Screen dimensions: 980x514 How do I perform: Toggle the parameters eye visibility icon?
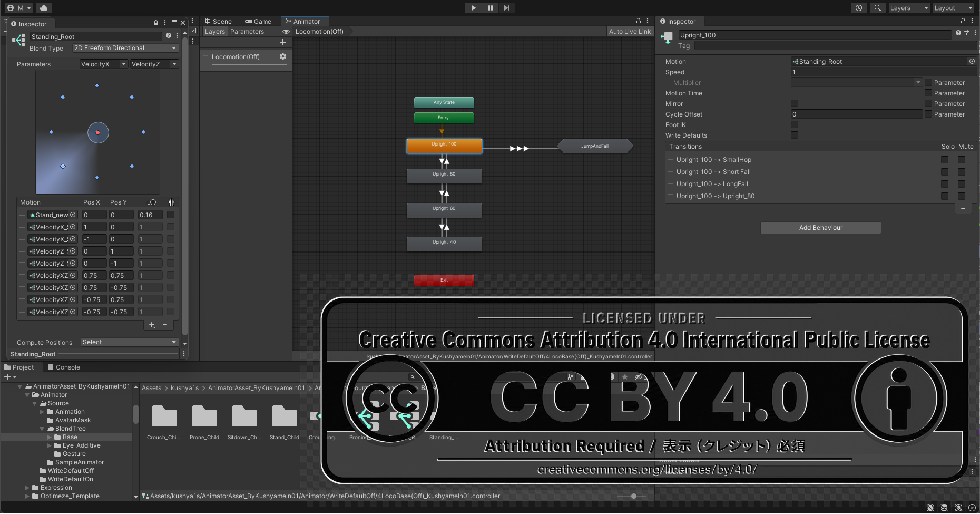[286, 32]
